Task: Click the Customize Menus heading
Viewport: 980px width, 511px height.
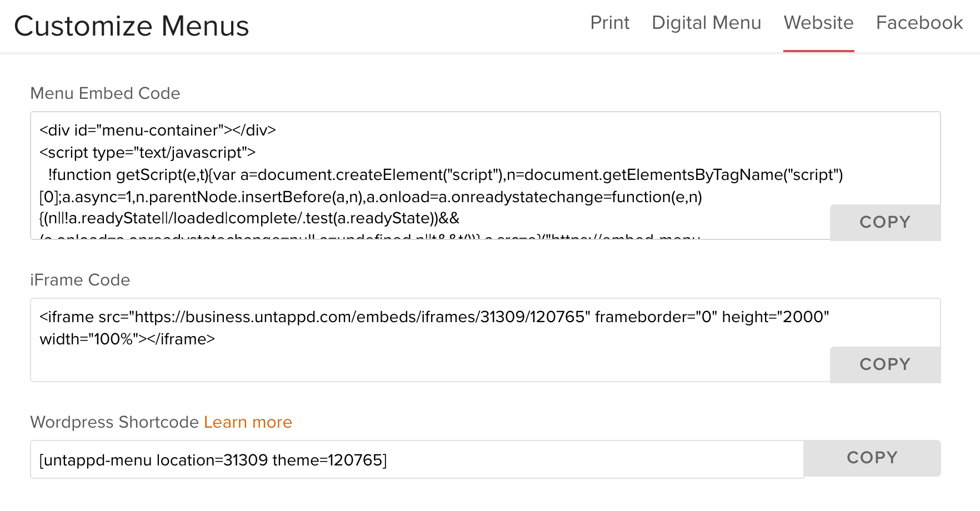Action: coord(132,26)
